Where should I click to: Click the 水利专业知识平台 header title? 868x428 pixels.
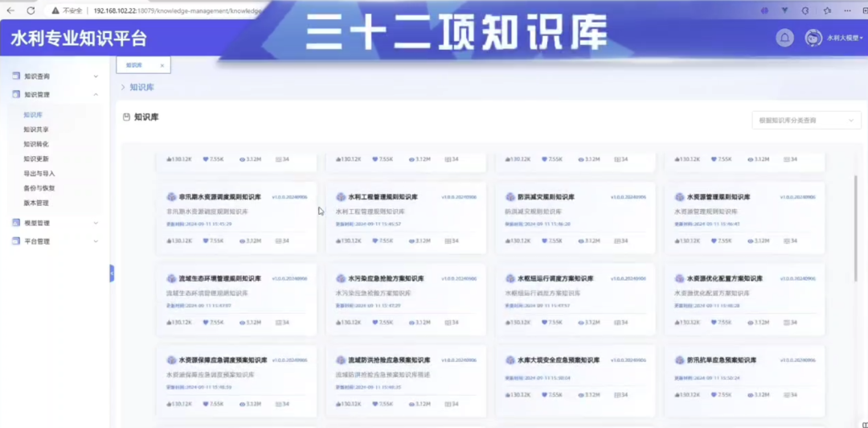(79, 39)
